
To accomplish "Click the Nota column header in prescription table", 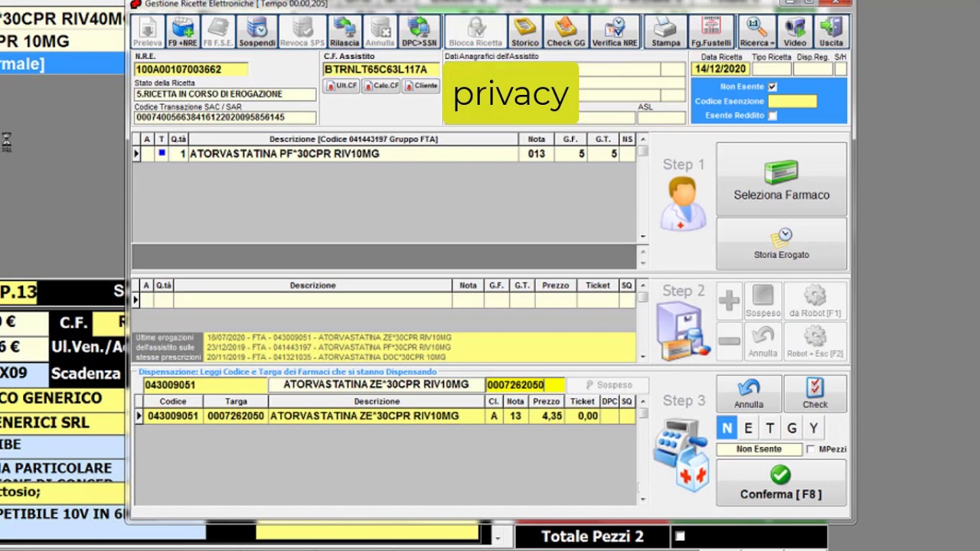I will [537, 139].
